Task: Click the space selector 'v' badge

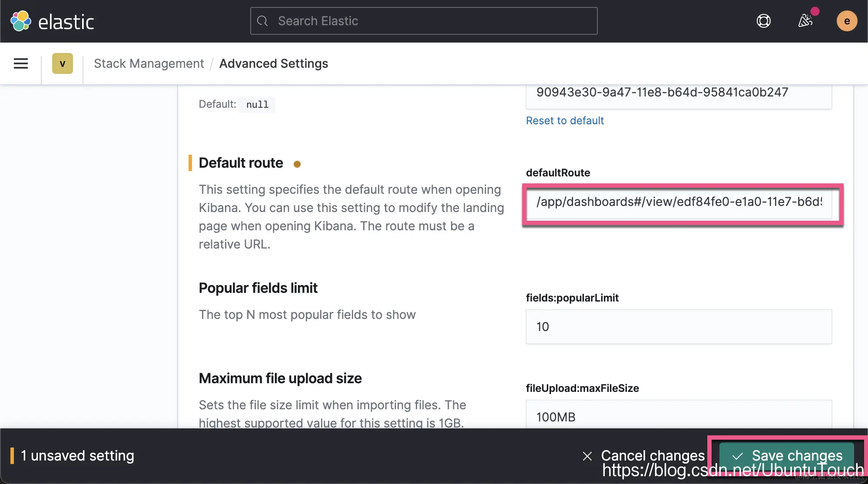Action: (62, 63)
